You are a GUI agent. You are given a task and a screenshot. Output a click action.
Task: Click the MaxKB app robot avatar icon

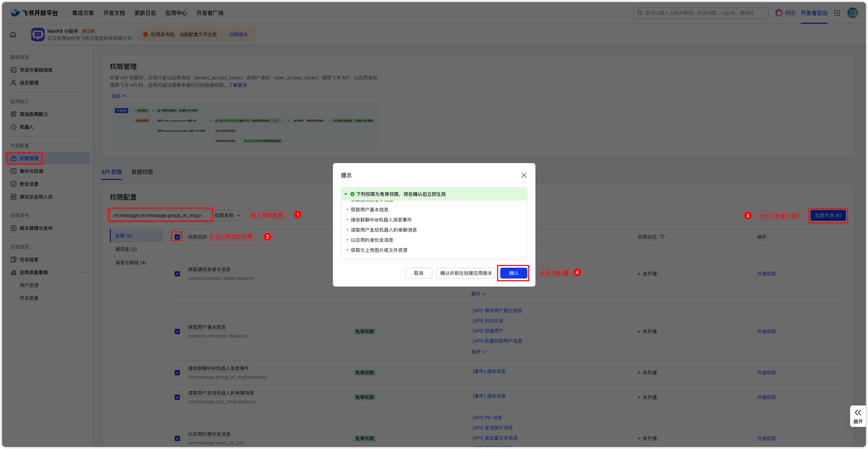(37, 34)
